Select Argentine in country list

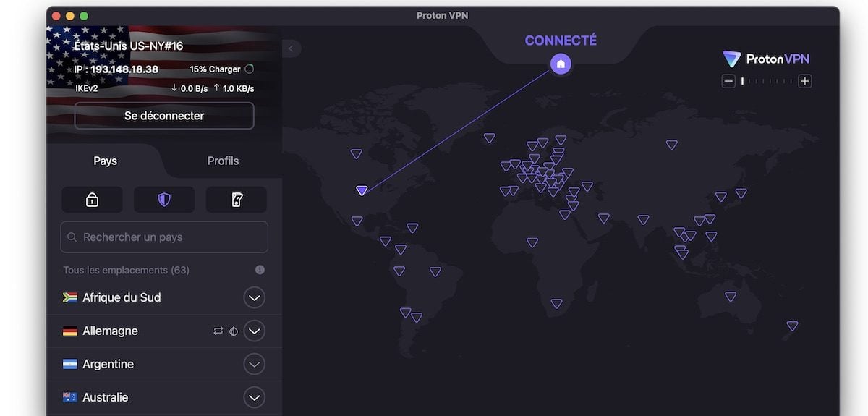pyautogui.click(x=164, y=364)
